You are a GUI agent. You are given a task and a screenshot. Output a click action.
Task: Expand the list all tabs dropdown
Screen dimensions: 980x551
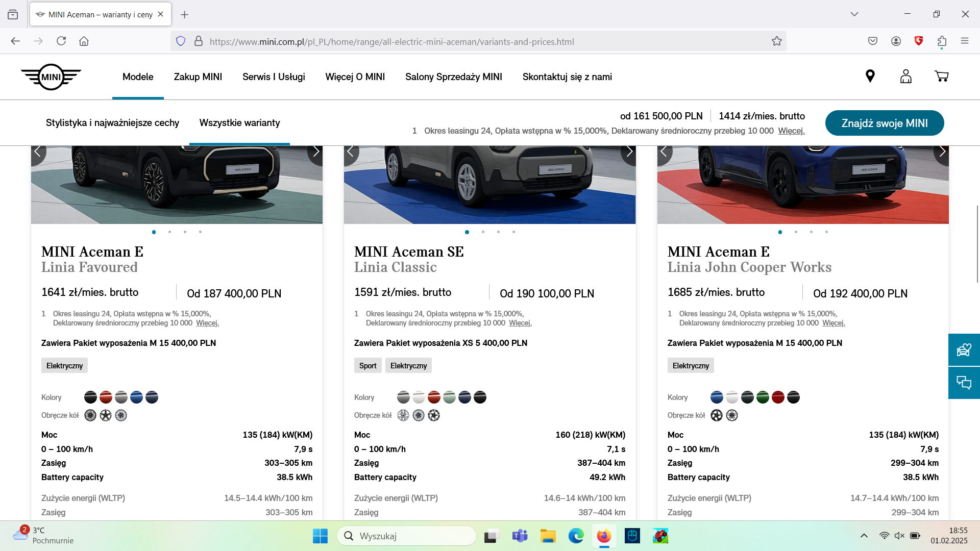coord(854,14)
